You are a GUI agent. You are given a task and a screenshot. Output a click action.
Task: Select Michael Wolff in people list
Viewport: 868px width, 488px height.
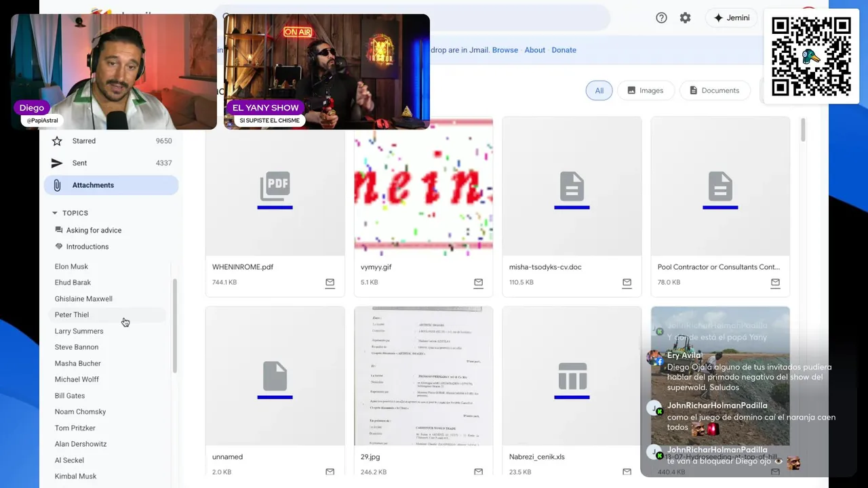(x=77, y=380)
